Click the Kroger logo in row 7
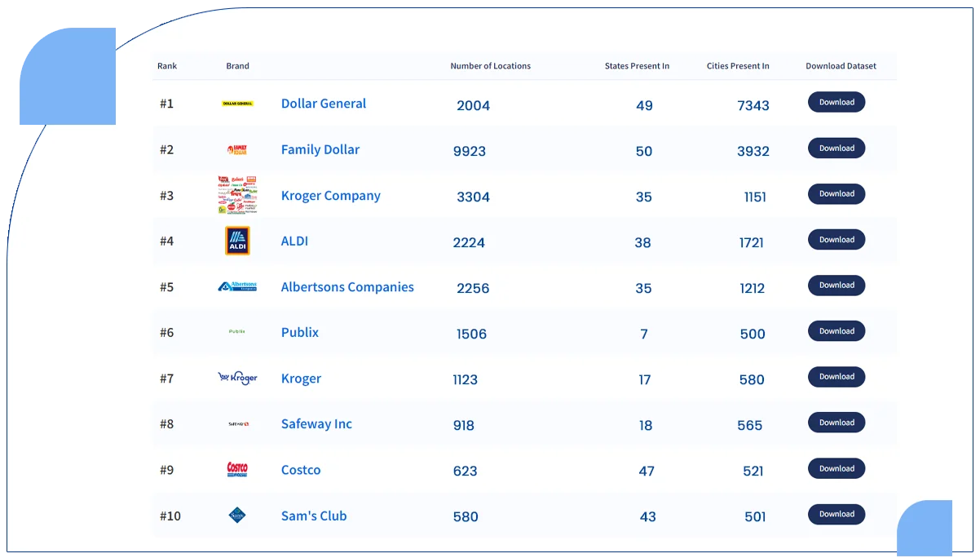 237,378
